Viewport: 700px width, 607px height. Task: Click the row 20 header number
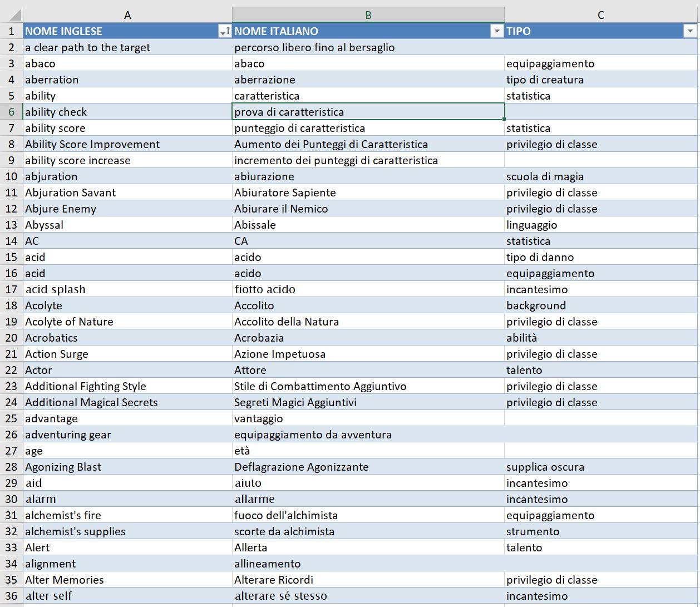click(x=11, y=338)
